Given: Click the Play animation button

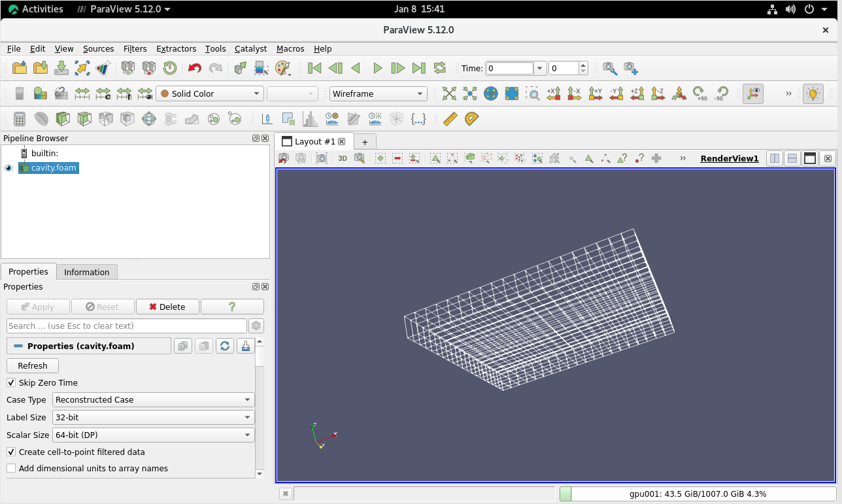Looking at the screenshot, I should 377,68.
